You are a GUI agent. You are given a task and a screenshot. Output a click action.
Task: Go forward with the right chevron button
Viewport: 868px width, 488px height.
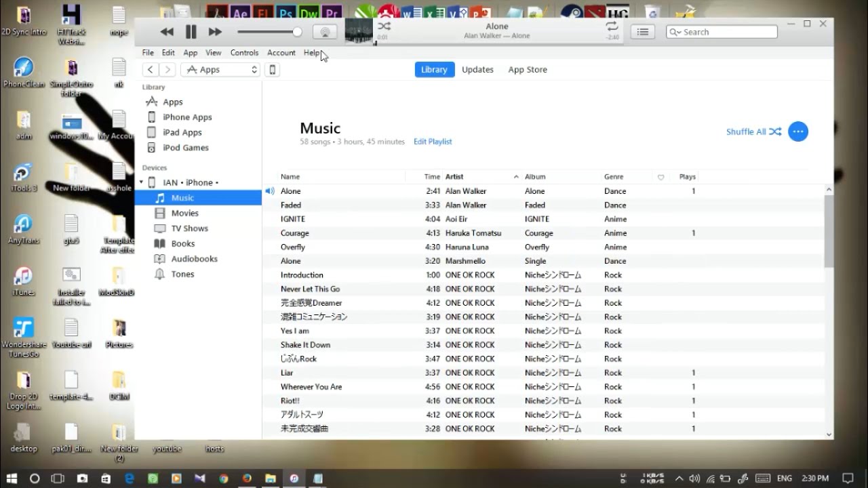pos(167,70)
